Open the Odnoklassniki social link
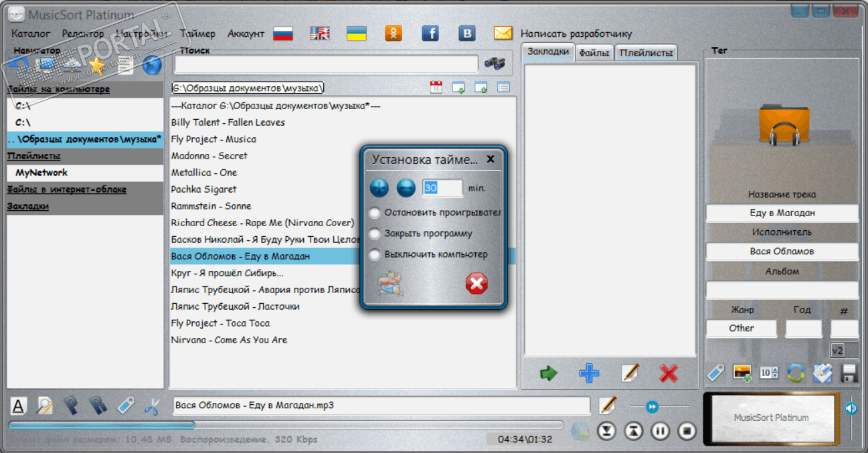The width and height of the screenshot is (868, 453). [394, 33]
